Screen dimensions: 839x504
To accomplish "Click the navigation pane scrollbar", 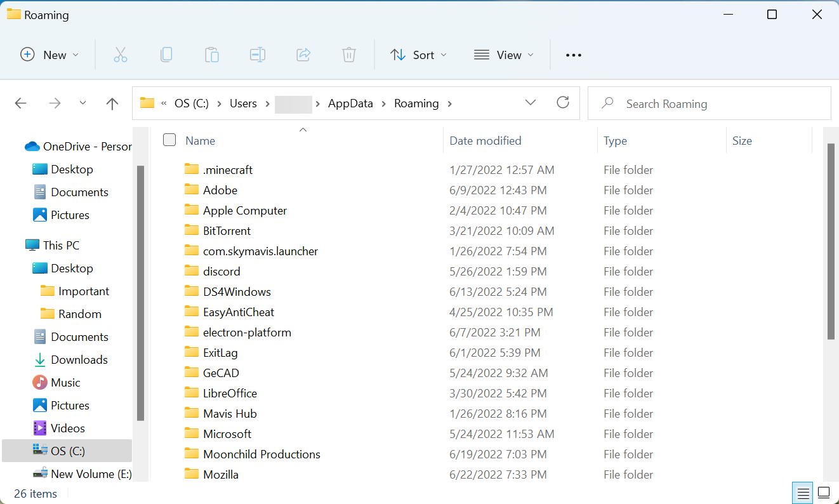I will click(x=140, y=293).
